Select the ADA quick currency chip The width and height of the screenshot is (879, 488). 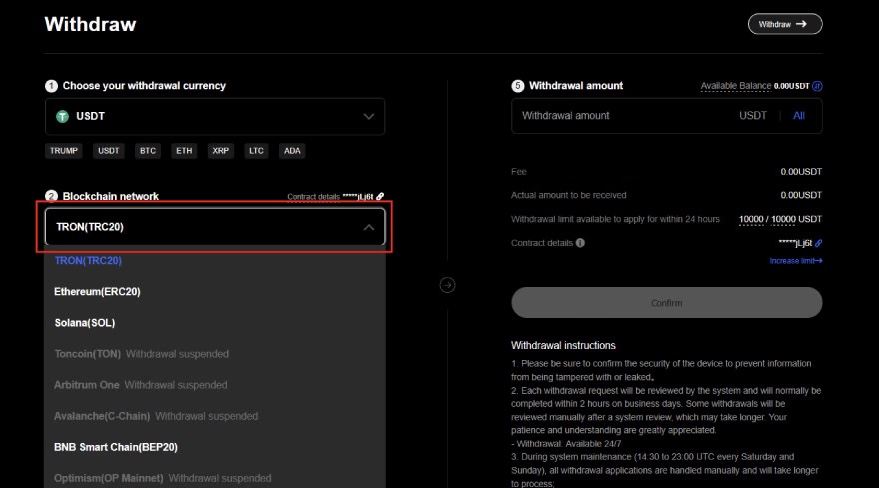291,151
